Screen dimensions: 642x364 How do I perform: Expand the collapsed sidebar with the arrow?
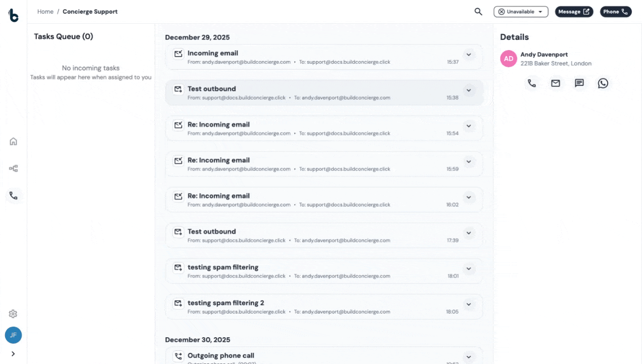click(13, 353)
